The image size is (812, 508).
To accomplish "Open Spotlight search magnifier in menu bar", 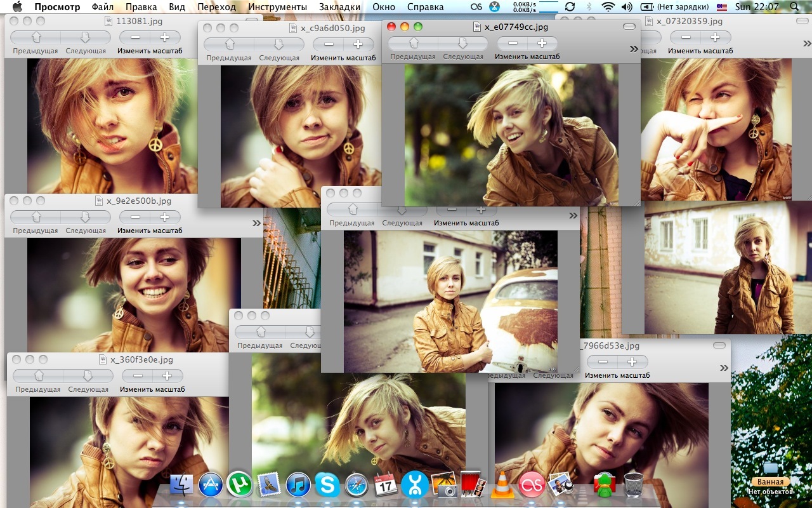I will tap(795, 7).
